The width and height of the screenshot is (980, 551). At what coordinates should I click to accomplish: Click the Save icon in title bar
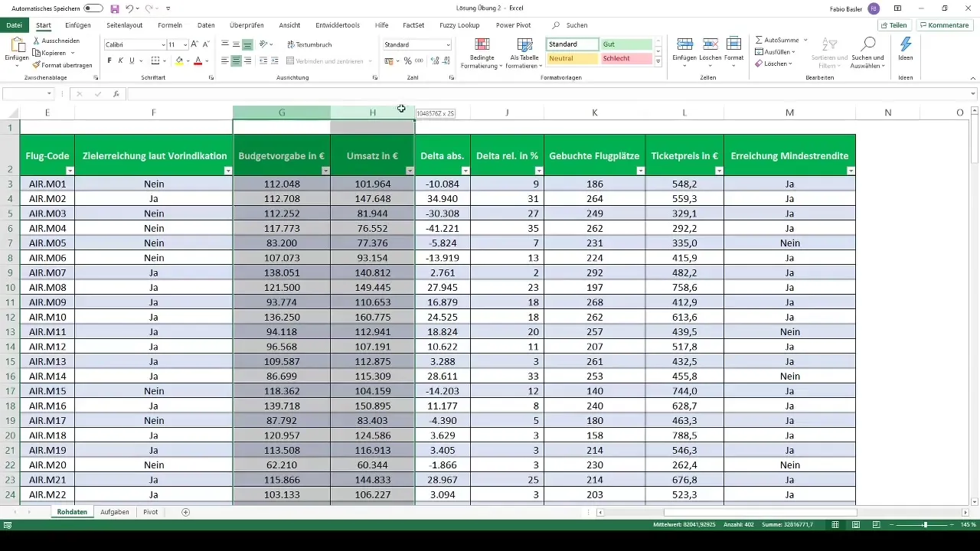pos(115,8)
